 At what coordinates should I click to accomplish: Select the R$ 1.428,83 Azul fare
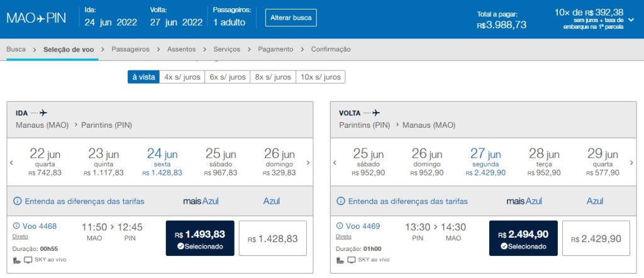click(x=272, y=239)
